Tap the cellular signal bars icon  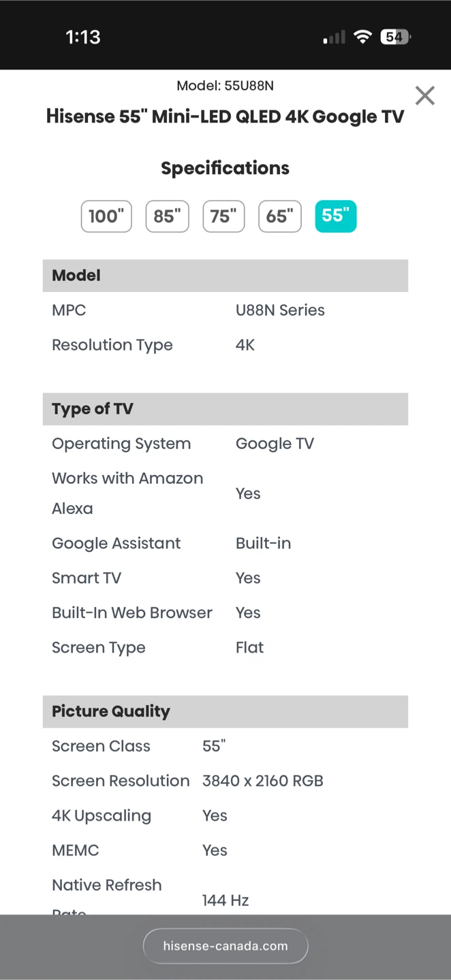click(x=334, y=37)
